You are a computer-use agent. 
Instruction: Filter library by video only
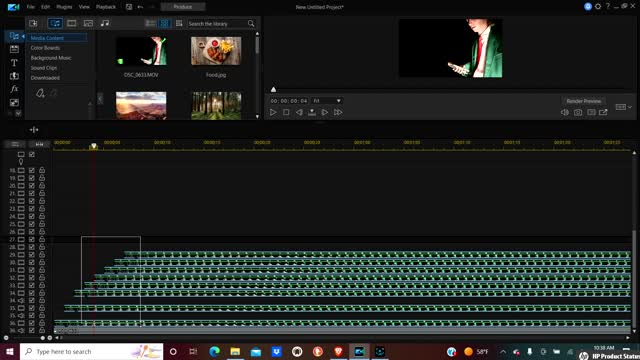pos(71,23)
